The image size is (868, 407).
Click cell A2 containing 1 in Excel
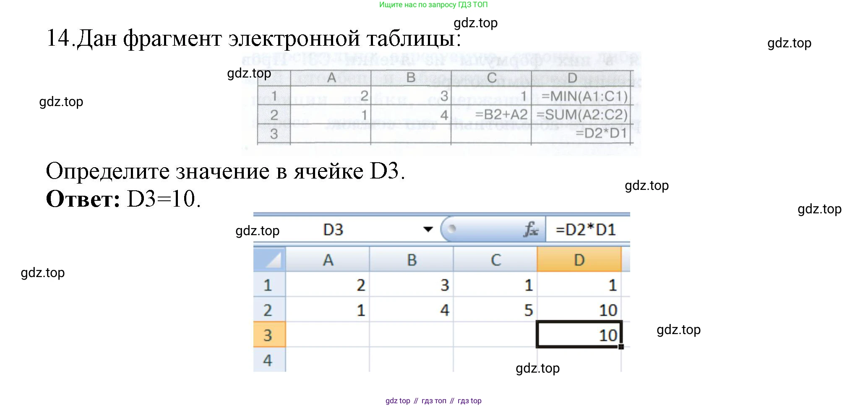pyautogui.click(x=328, y=310)
